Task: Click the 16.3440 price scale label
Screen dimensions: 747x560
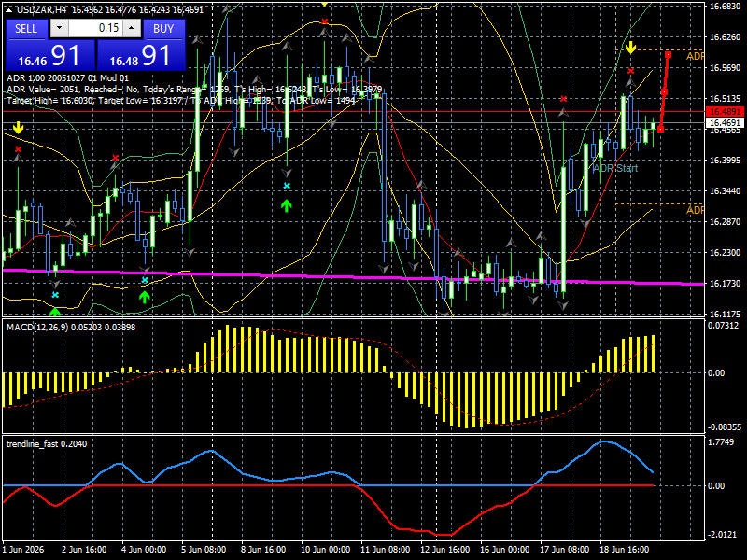Action: [x=725, y=191]
